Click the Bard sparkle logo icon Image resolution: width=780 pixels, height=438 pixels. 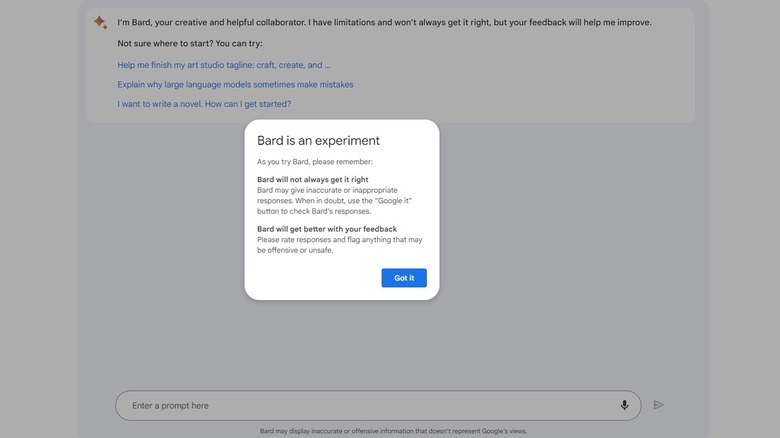(x=100, y=22)
